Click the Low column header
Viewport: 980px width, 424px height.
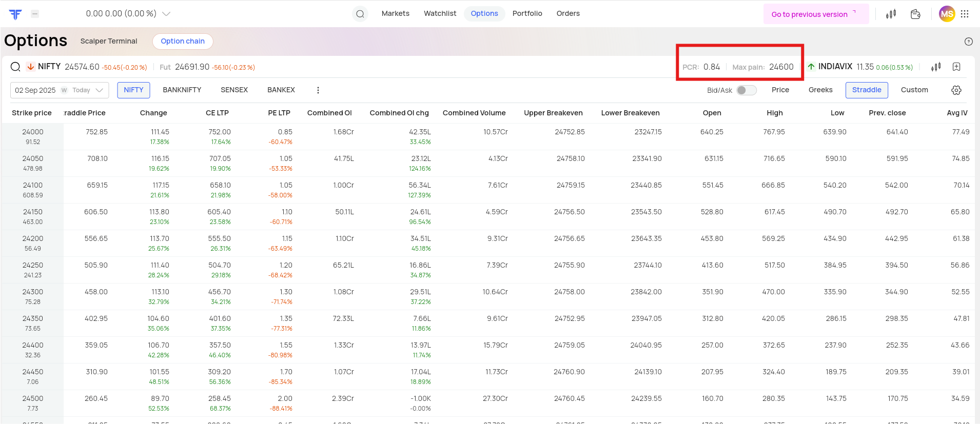(837, 113)
